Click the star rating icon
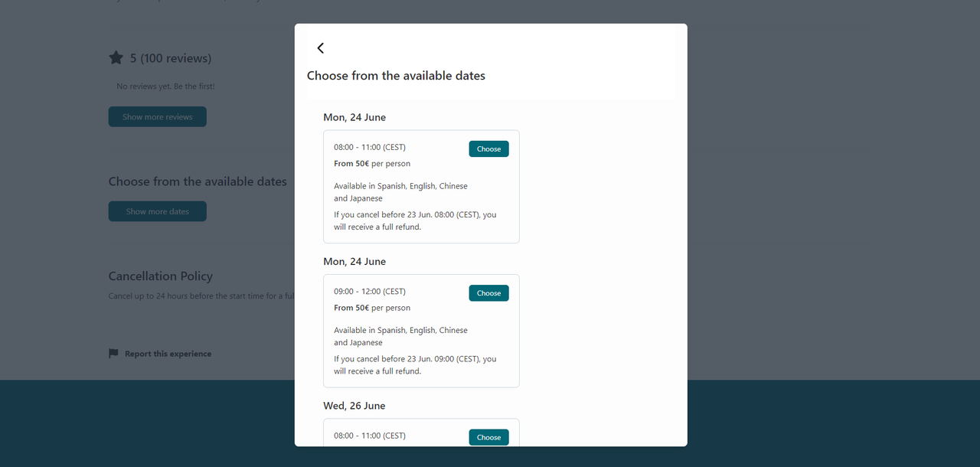Image resolution: width=980 pixels, height=467 pixels. point(116,58)
